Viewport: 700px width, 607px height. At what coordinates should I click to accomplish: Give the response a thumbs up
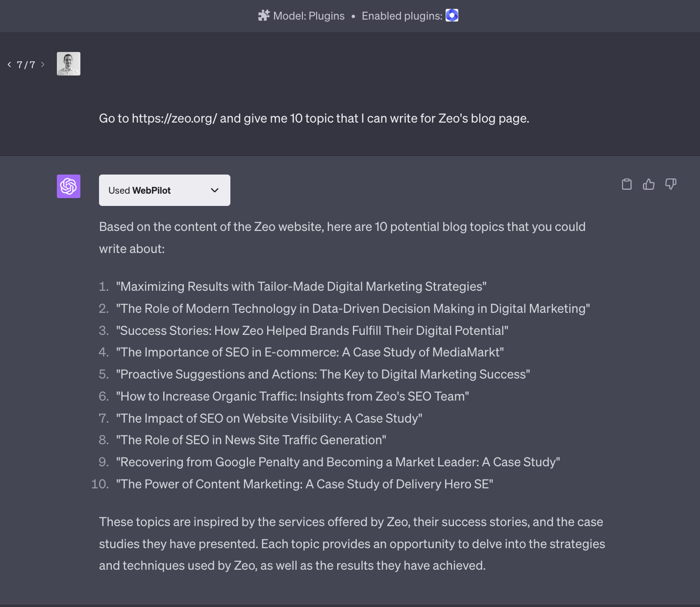(649, 184)
